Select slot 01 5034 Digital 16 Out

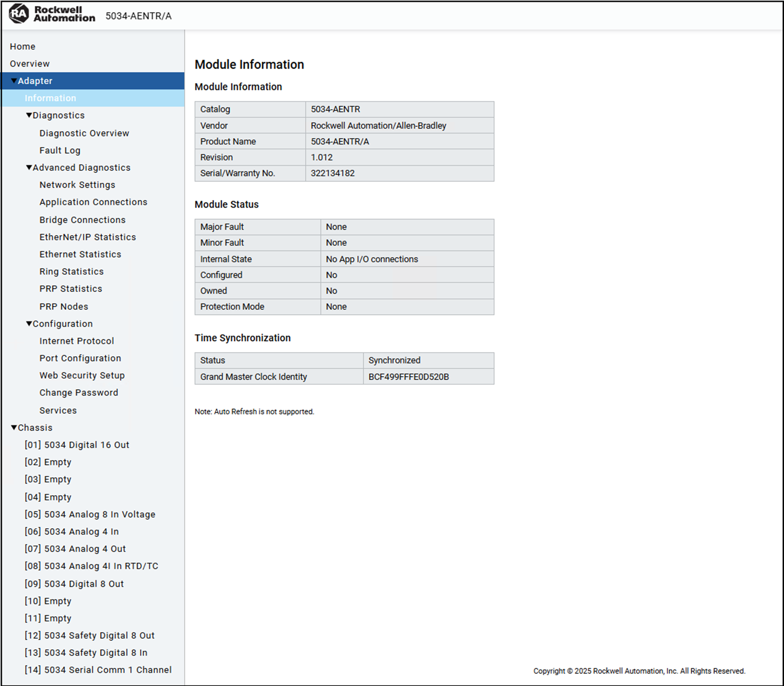coord(77,445)
